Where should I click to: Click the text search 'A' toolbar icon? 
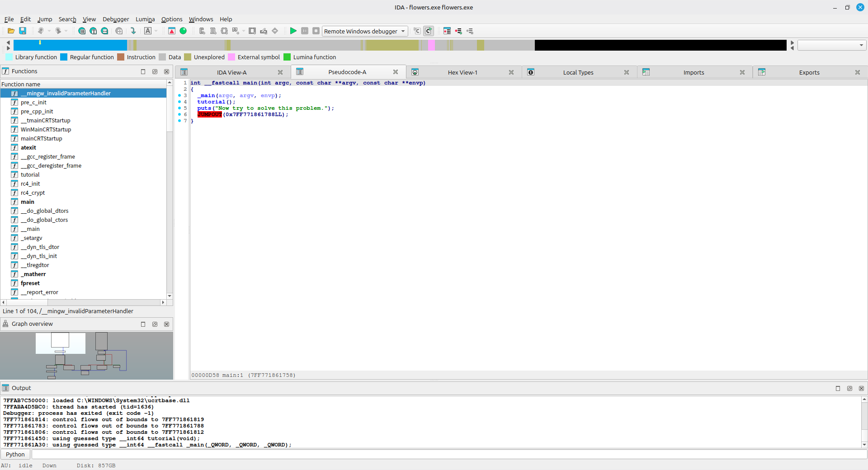click(x=148, y=31)
